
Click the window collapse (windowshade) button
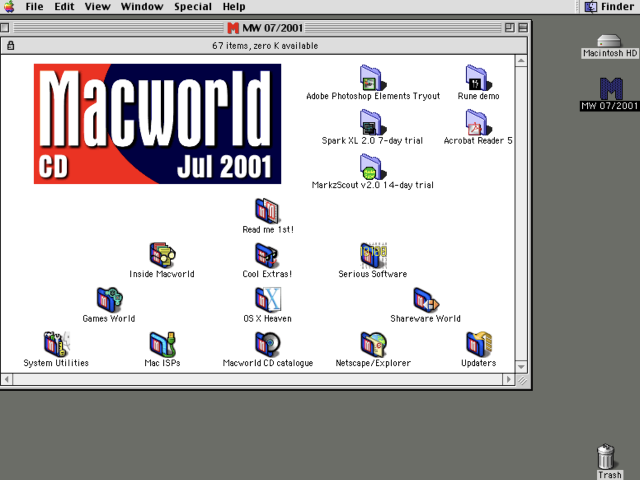[523, 28]
